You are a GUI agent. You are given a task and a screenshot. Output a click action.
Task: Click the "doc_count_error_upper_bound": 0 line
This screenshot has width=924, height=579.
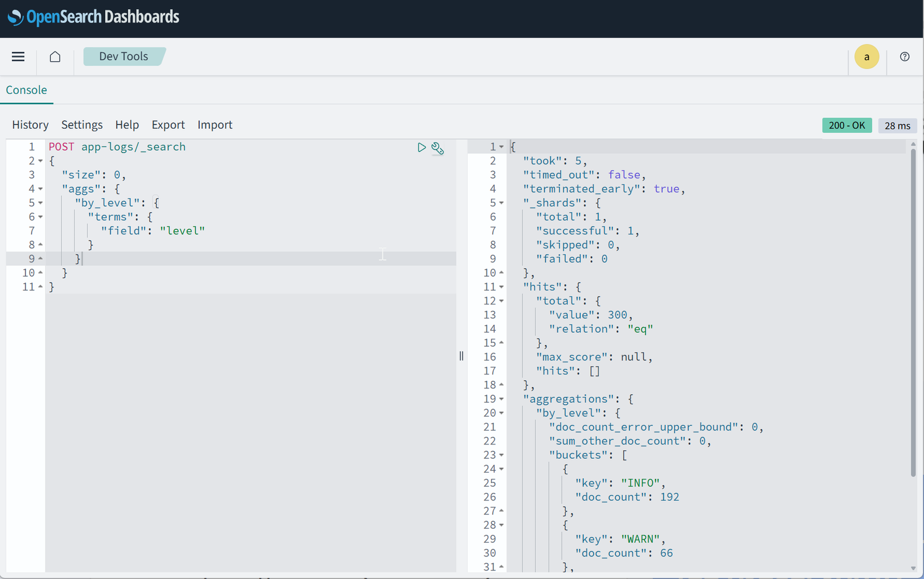pyautogui.click(x=657, y=427)
